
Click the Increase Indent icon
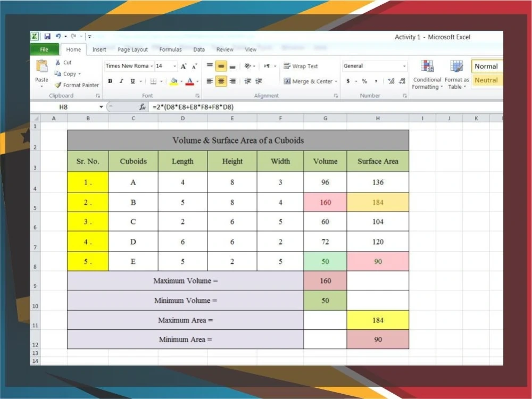(259, 81)
